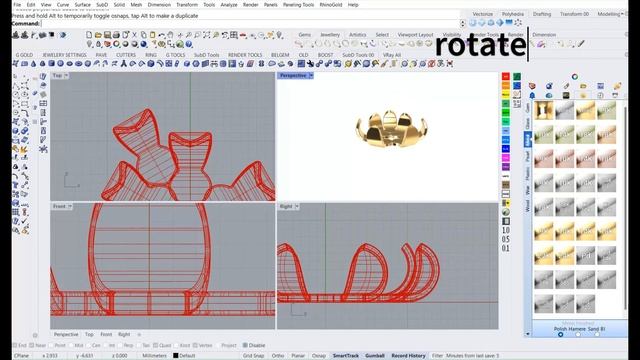640x360 pixels.
Task: Click the 10 grid size indicator
Action: coord(506,230)
